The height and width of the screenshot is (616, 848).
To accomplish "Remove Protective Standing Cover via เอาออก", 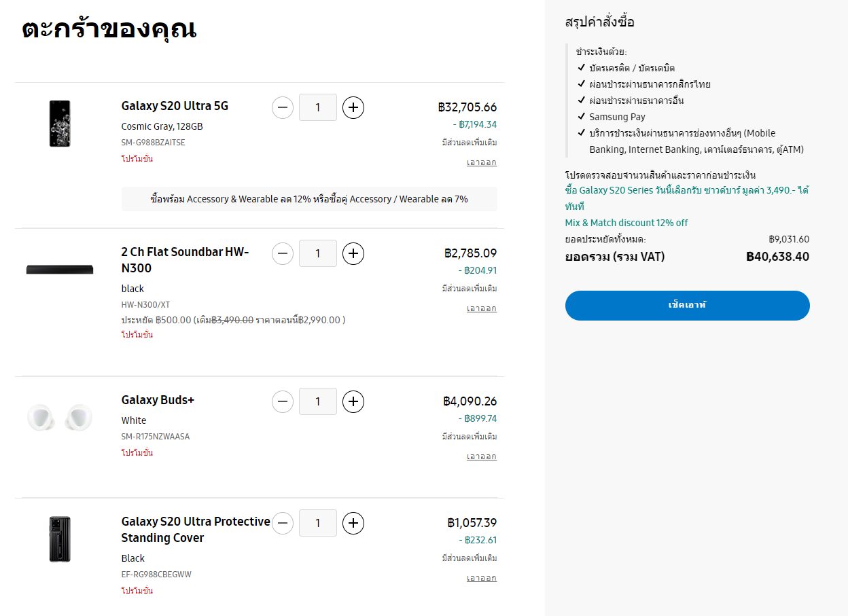I will pyautogui.click(x=481, y=578).
